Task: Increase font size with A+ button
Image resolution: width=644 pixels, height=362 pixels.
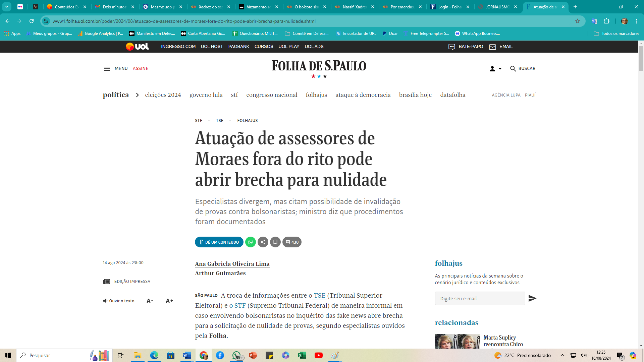Action: [169, 301]
